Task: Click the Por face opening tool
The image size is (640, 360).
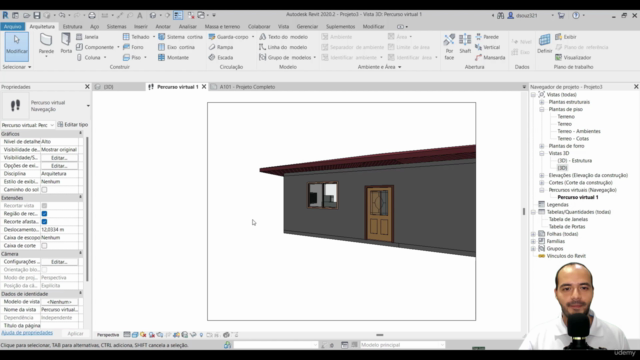Action: (449, 47)
